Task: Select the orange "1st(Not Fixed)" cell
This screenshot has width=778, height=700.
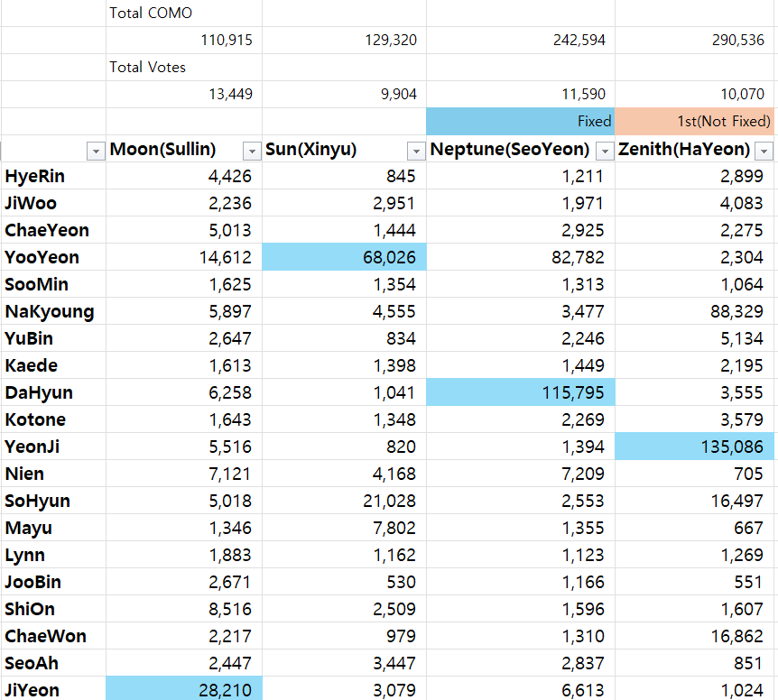Action: (x=696, y=121)
